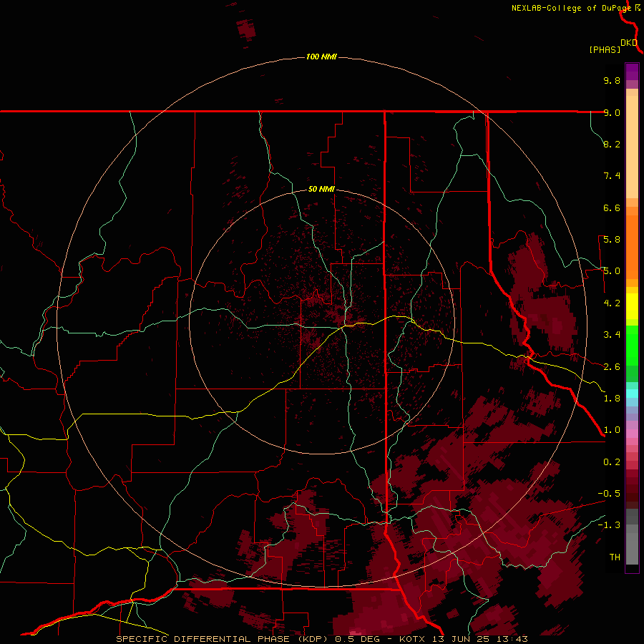Click the 7.4 scale label

pos(612,176)
